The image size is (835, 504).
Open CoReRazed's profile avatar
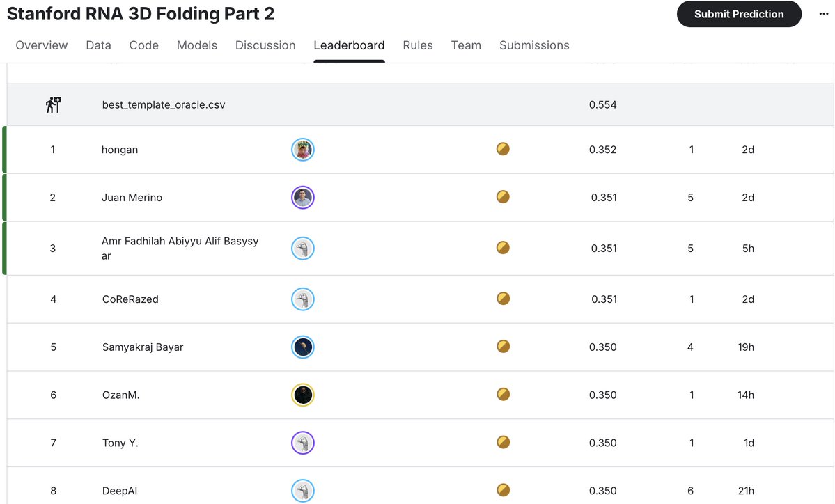coord(302,299)
